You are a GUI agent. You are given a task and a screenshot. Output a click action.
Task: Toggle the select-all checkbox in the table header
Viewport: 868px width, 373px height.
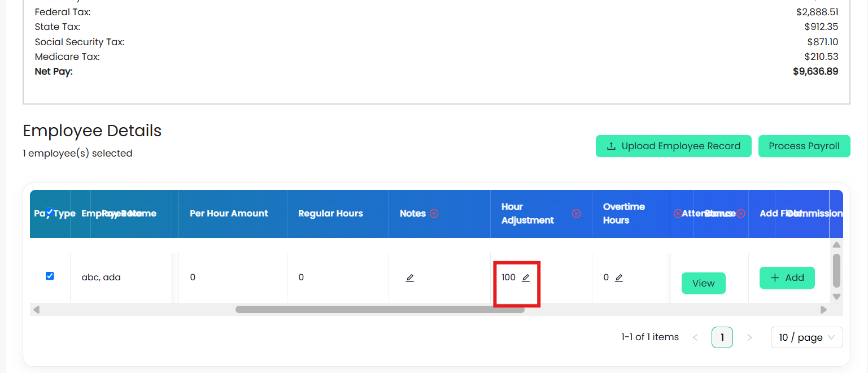pyautogui.click(x=50, y=212)
